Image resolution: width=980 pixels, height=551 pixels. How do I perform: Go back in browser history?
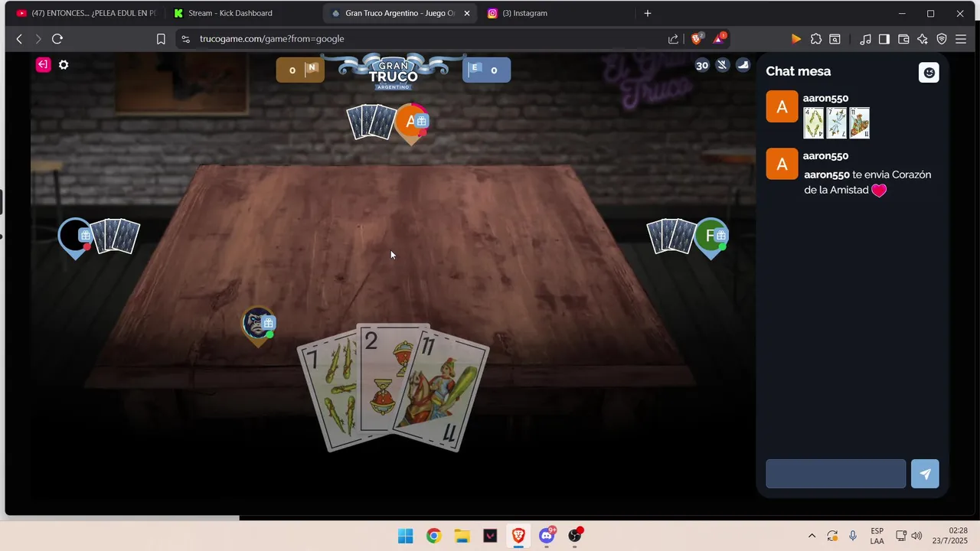tap(19, 39)
